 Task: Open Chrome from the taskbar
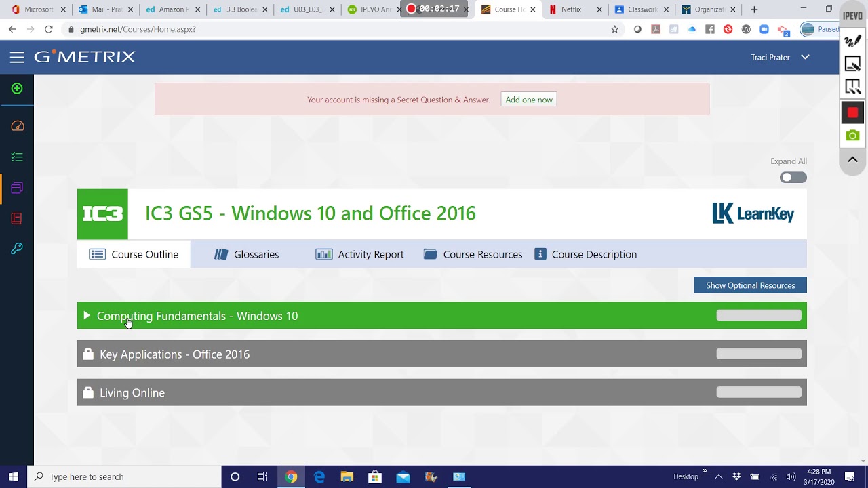click(291, 476)
